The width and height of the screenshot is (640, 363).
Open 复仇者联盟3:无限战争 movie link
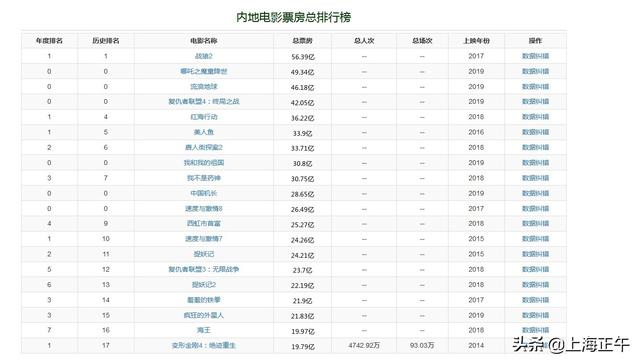(x=204, y=269)
